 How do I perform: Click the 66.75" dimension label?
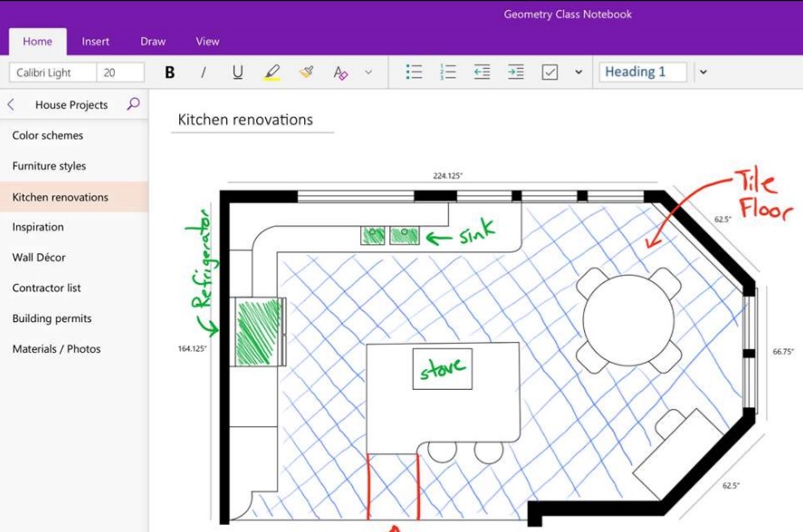(x=783, y=351)
